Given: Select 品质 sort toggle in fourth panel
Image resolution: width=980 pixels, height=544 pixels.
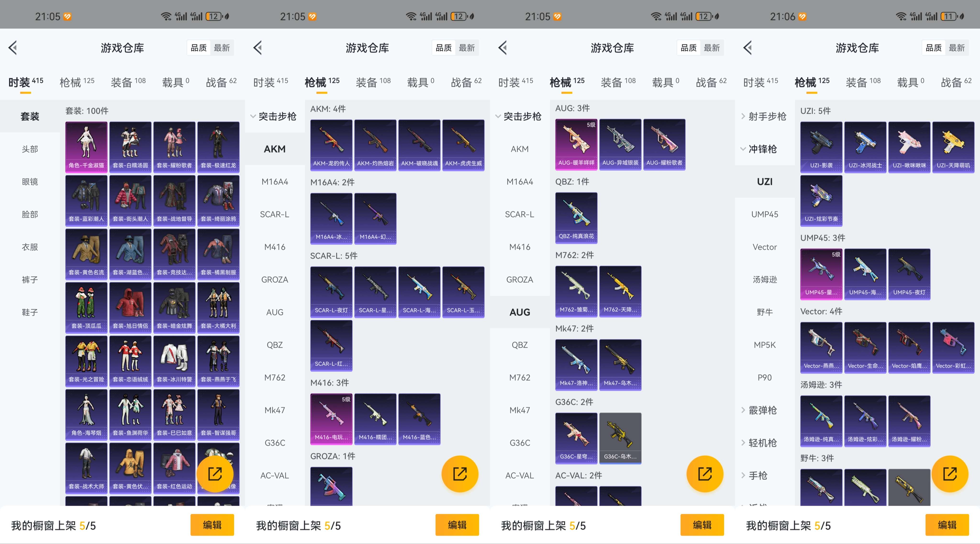Looking at the screenshot, I should point(934,48).
